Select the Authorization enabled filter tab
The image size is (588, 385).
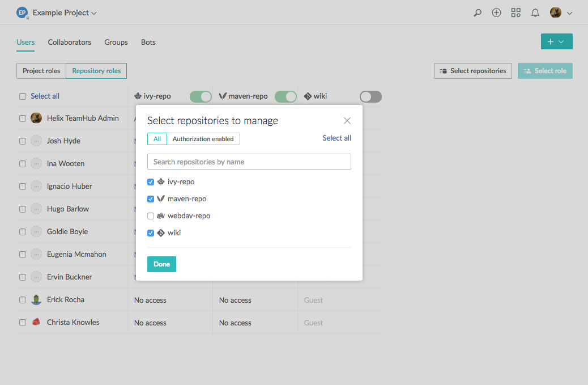(203, 139)
